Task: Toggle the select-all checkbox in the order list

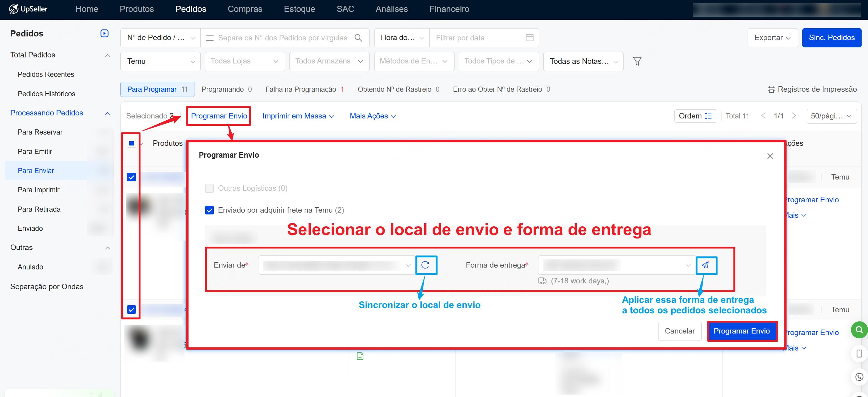Action: coord(131,143)
